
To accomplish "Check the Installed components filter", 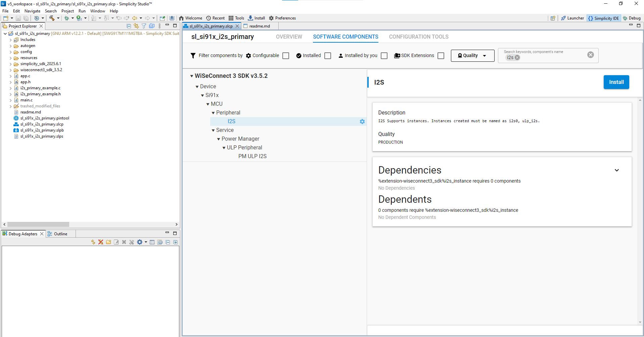I will coord(328,55).
